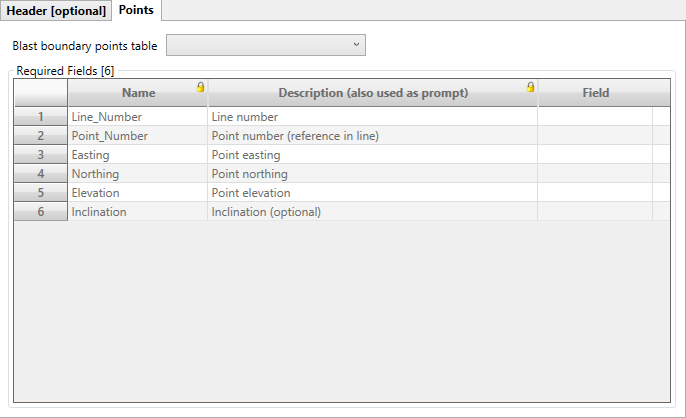
Task: Select row header number 5
Action: (x=40, y=193)
